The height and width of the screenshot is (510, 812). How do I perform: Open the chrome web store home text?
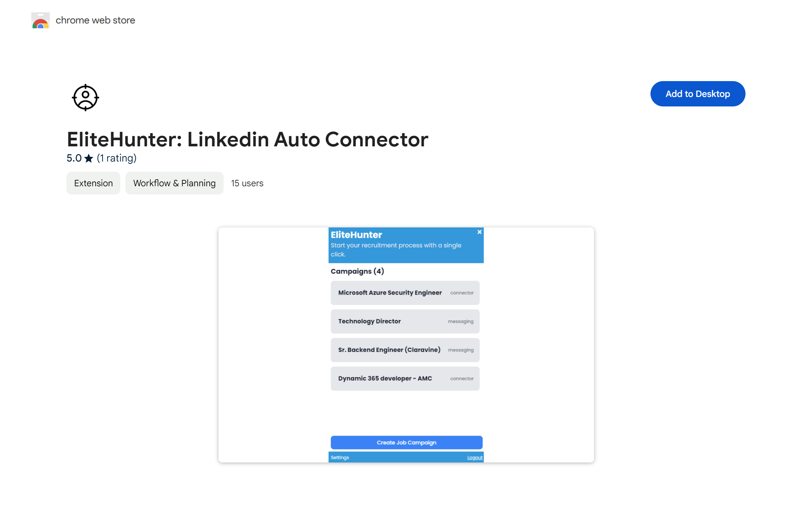point(95,20)
